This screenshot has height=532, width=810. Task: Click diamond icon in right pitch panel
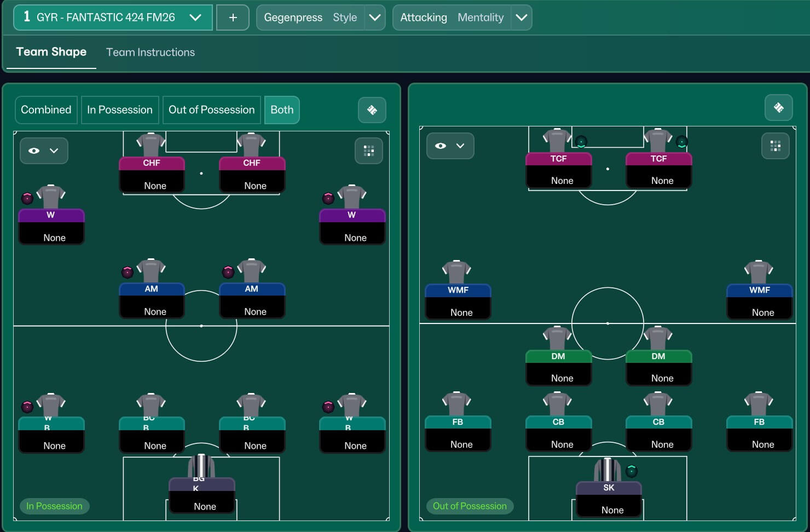coord(778,107)
